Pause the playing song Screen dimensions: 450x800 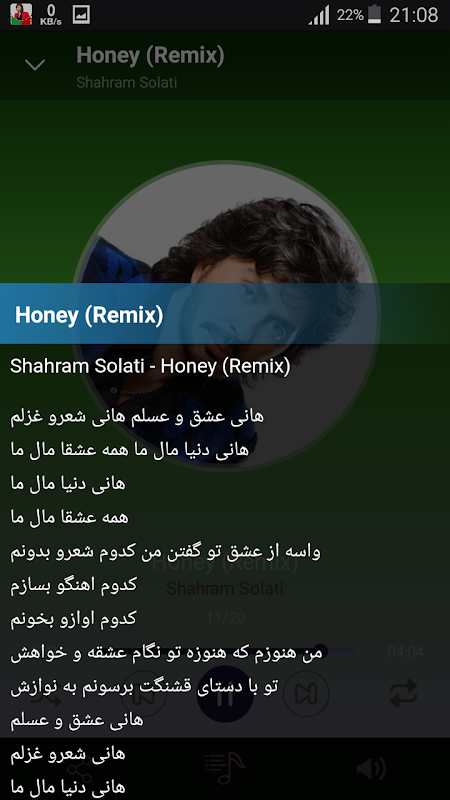point(225,694)
